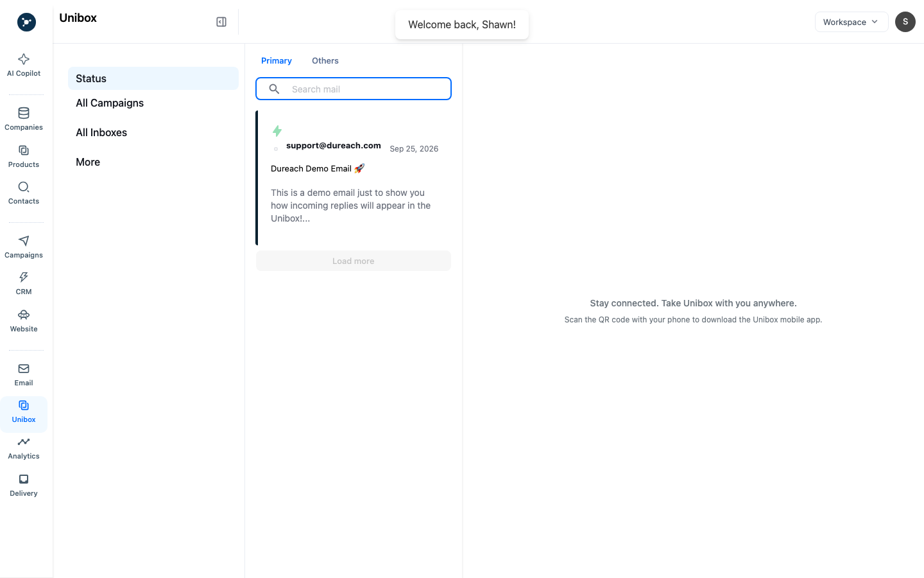Click the search magnifier icon

(x=274, y=89)
